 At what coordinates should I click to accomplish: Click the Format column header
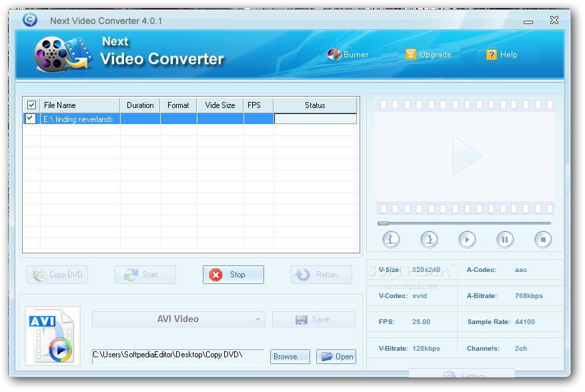point(178,105)
